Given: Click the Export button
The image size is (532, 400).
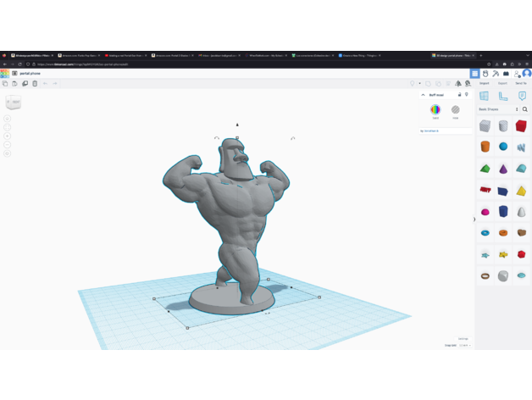Looking at the screenshot, I should pos(502,83).
